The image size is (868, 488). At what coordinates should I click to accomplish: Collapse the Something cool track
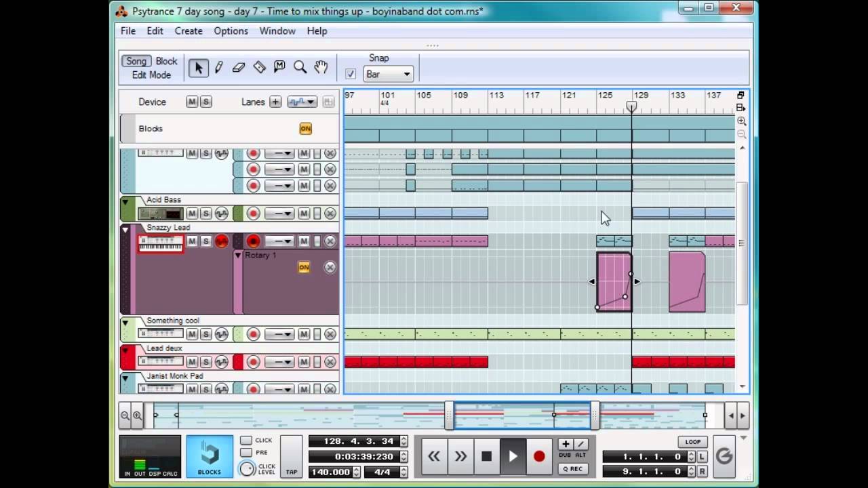(x=125, y=323)
